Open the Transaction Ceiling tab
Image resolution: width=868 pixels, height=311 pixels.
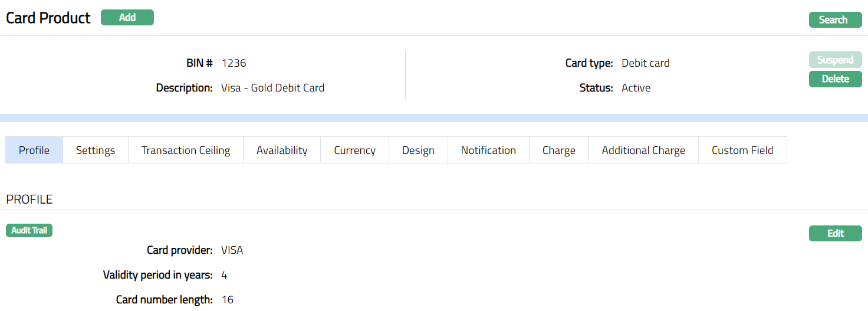[186, 150]
